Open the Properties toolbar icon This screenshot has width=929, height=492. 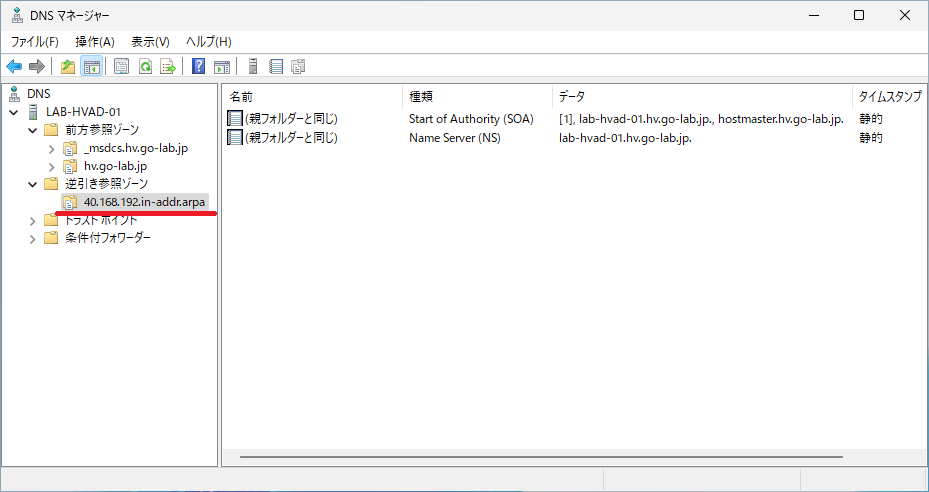point(121,66)
